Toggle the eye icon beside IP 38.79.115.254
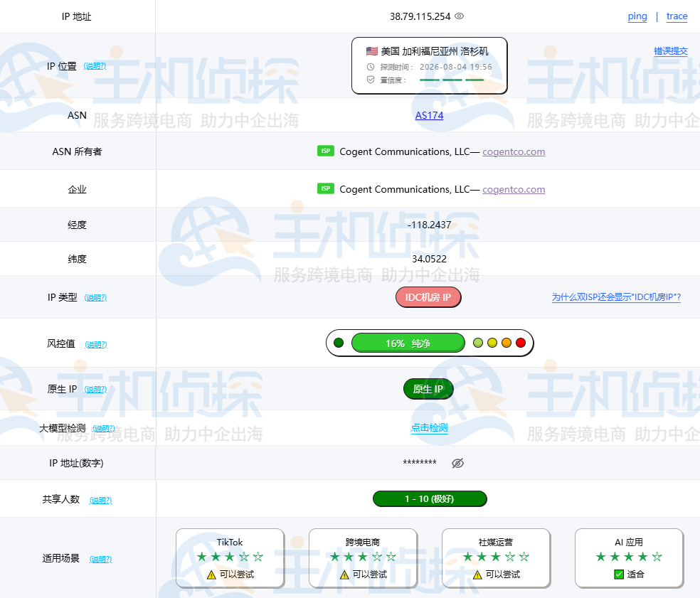 pyautogui.click(x=459, y=16)
